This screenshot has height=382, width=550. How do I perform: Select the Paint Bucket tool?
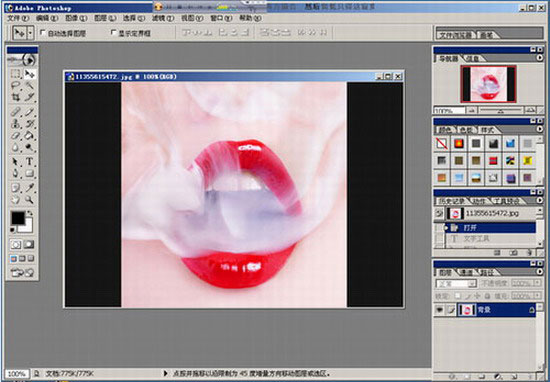(x=29, y=136)
